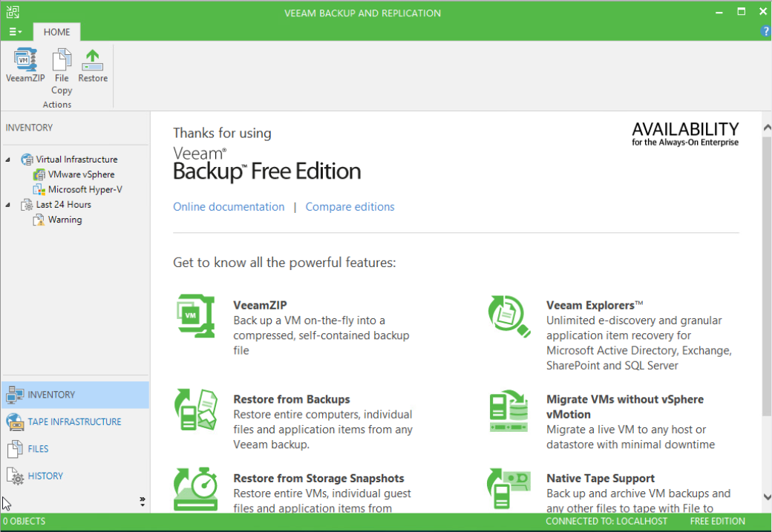Click the Restore from Backups icon
772x532 pixels.
pos(196,410)
